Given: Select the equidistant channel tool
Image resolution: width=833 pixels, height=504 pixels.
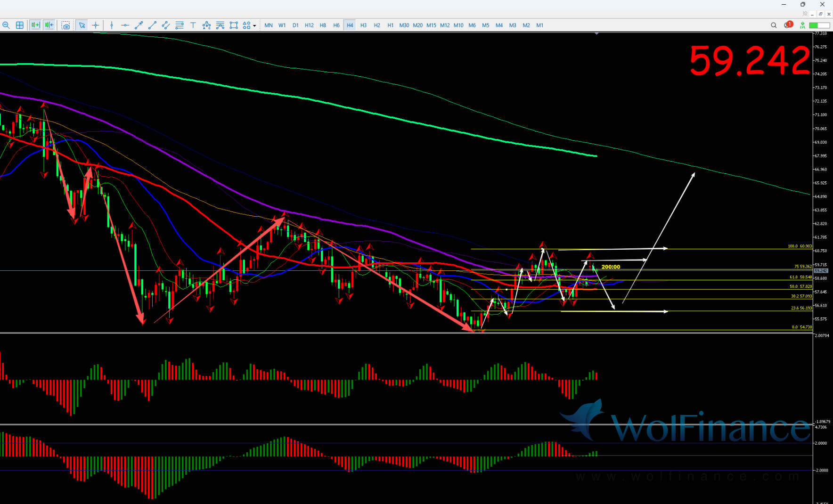Looking at the screenshot, I should (166, 25).
